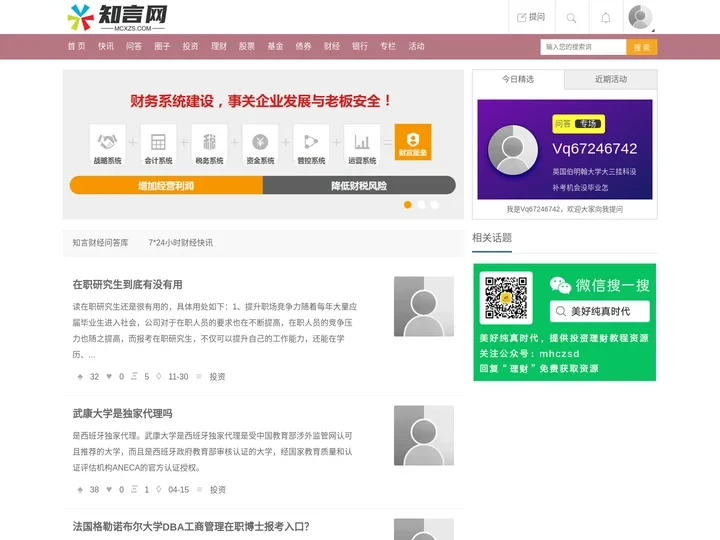Open 问答 navigation item
720x540 pixels.
pos(134,46)
